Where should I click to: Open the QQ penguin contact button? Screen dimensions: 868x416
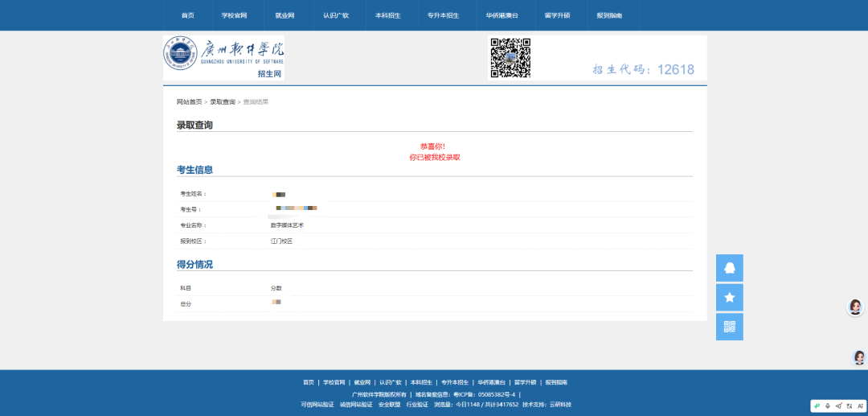coord(730,268)
